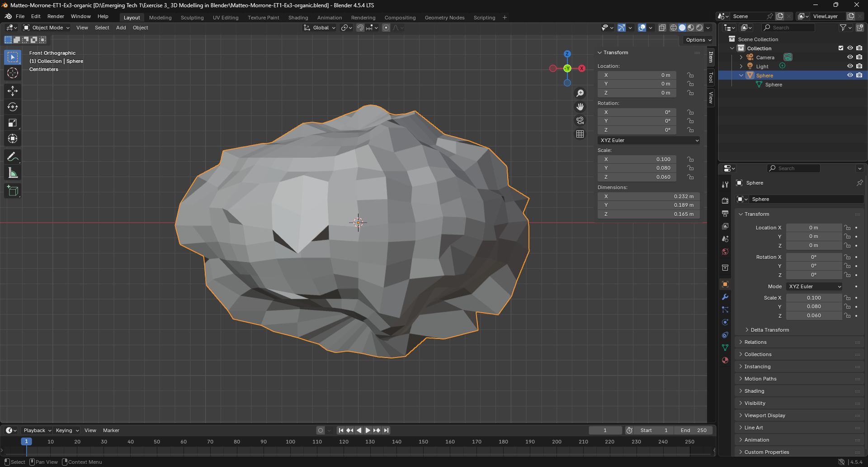Open the Modifiers wrench properties tab
Viewport: 868px width, 467px height.
725,297
